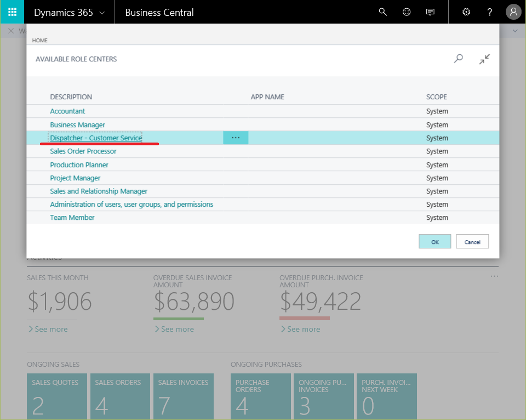
Task: Open the help question mark
Action: point(489,12)
